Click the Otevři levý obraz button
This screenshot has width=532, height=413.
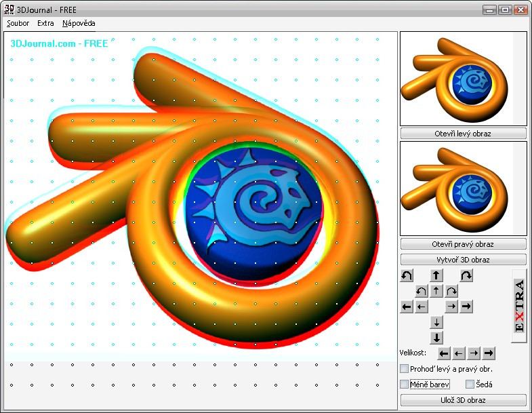click(x=463, y=134)
